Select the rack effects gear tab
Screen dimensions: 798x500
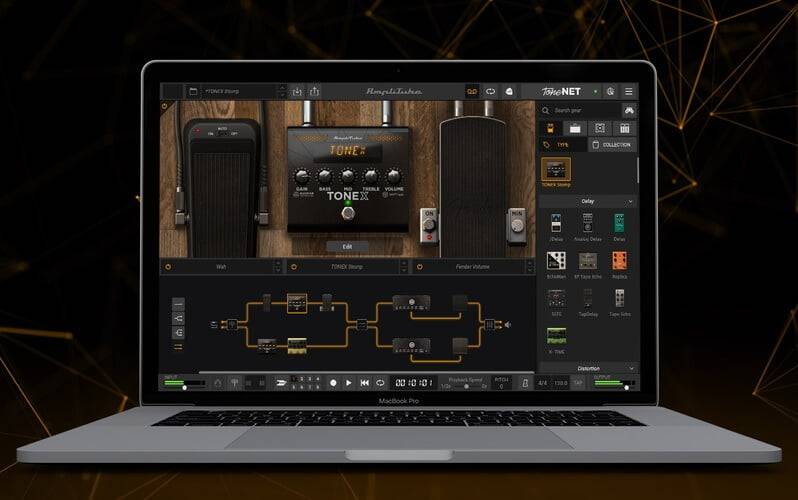[x=624, y=128]
